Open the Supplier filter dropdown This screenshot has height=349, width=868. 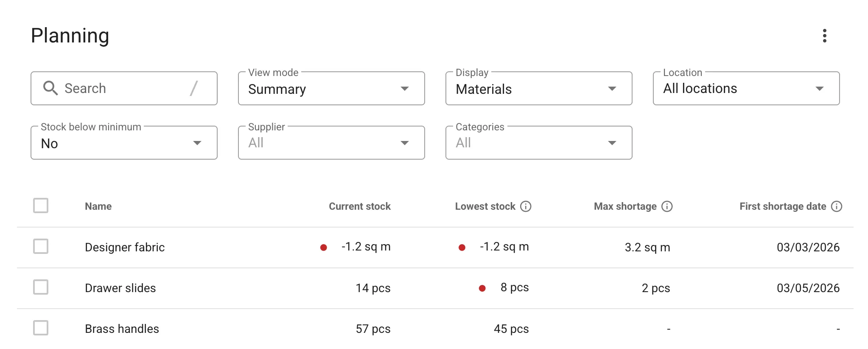(x=405, y=143)
